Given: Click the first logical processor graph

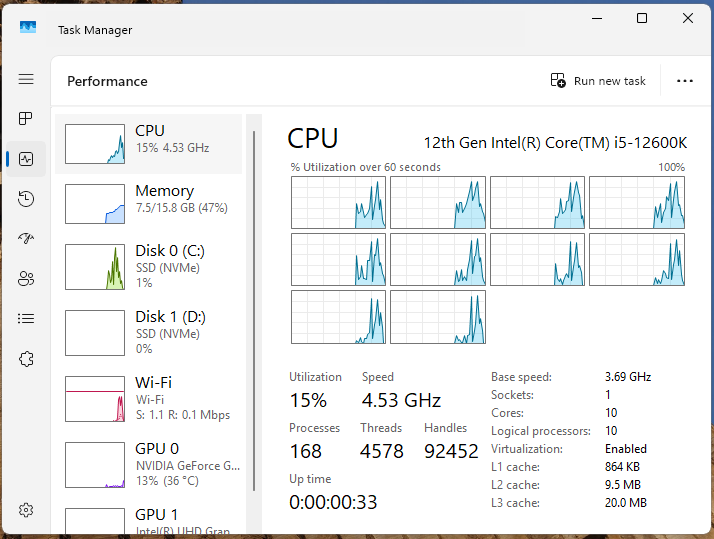Looking at the screenshot, I should (x=338, y=203).
